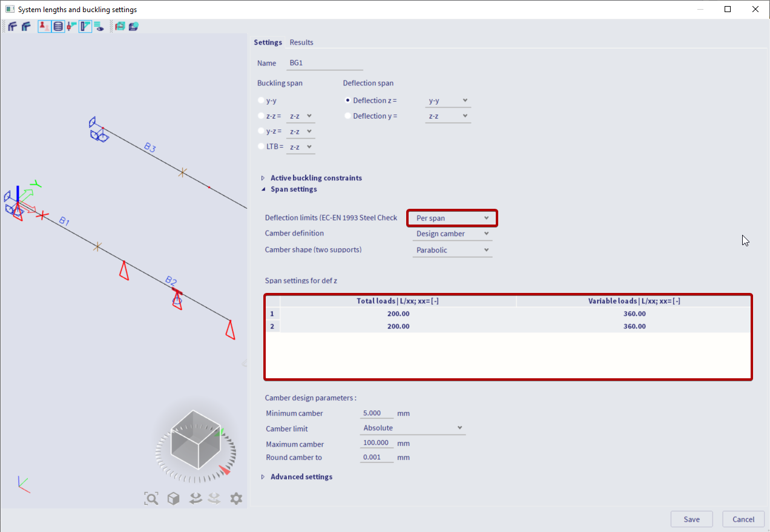Select the Deflection z radio button
This screenshot has height=532, width=770.
pos(347,100)
